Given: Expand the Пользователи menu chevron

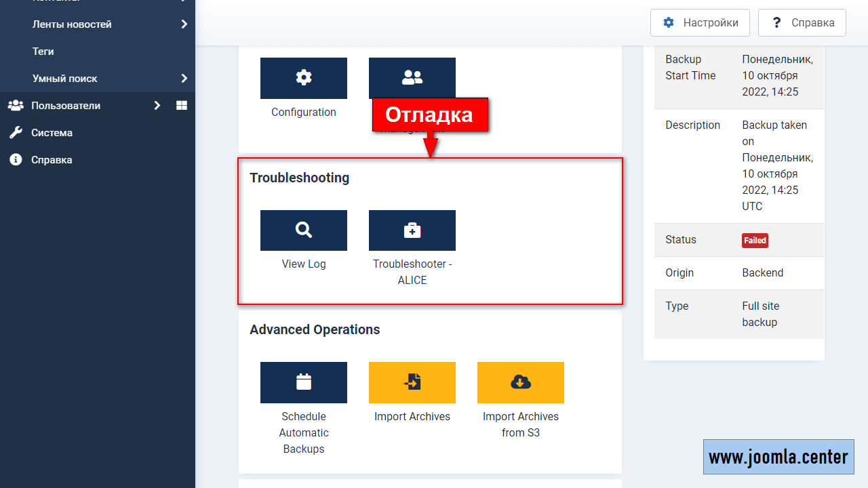Looking at the screenshot, I should (x=157, y=106).
